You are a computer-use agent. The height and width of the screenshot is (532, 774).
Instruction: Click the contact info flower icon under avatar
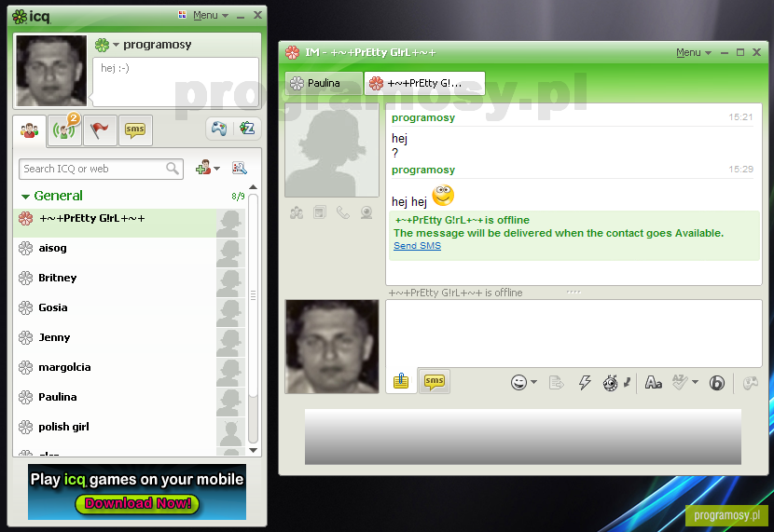tap(297, 213)
